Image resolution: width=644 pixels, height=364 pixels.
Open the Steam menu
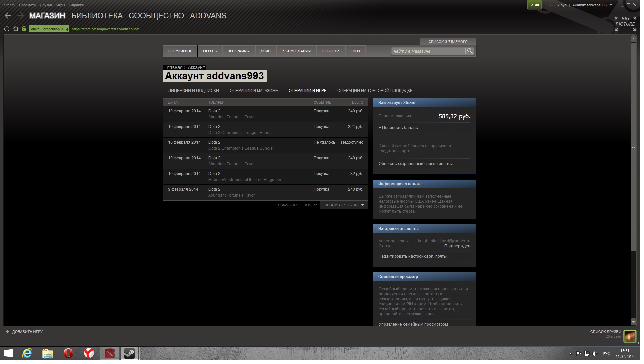[9, 5]
